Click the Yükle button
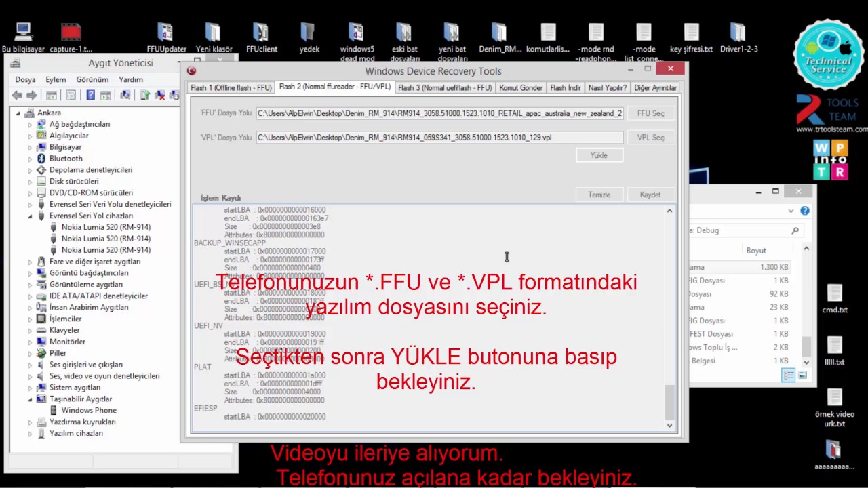Viewport: 868px width, 488px height. pyautogui.click(x=599, y=155)
